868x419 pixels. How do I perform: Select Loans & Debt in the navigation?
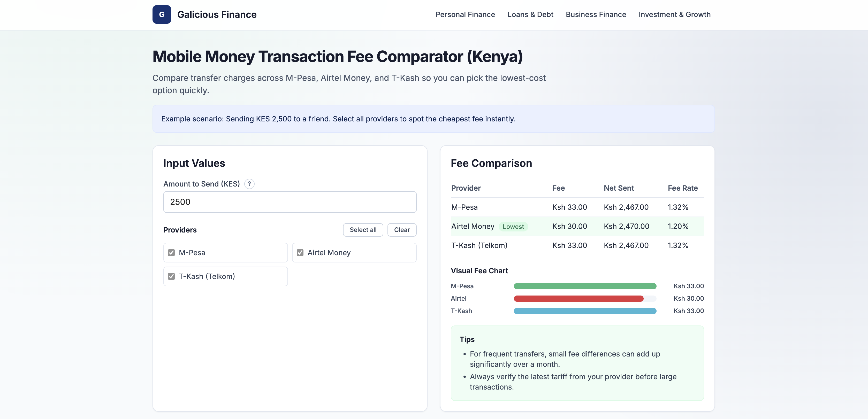point(530,14)
